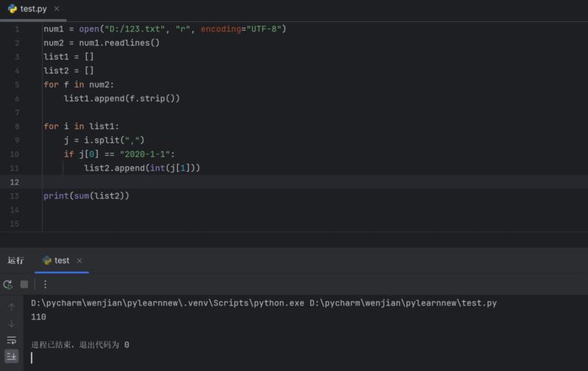
Task: Click "for i in list1:" on line 8
Action: tap(82, 126)
